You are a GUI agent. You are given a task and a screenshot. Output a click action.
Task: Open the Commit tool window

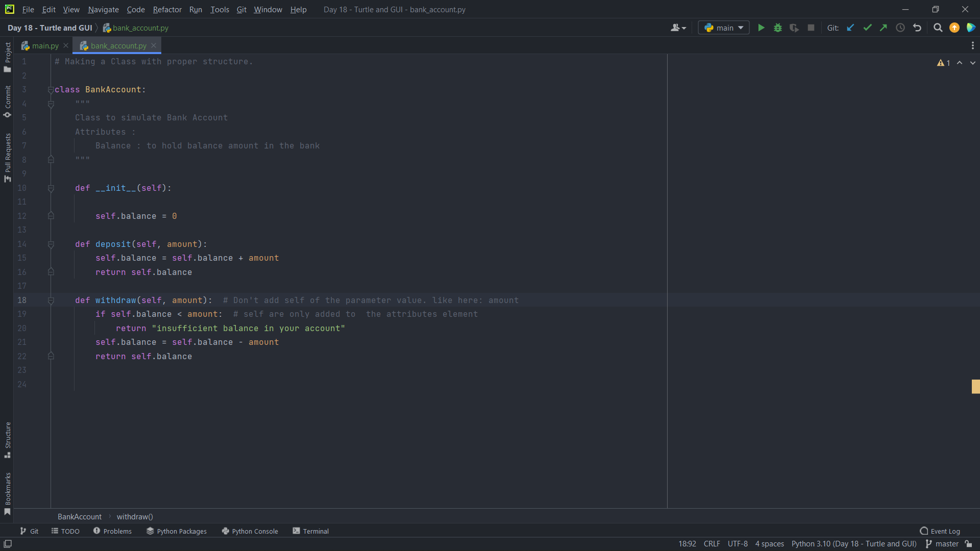[7, 102]
